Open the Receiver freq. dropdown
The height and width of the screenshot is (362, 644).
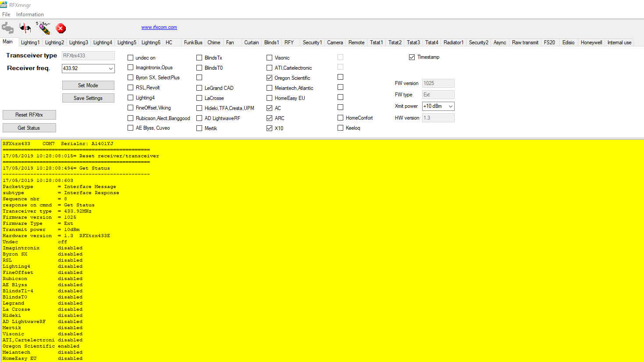click(x=110, y=69)
